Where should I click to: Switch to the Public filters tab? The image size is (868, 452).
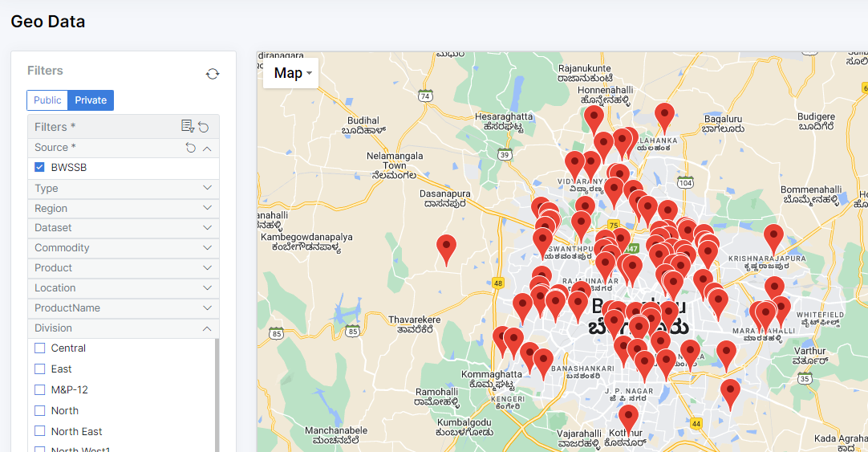pyautogui.click(x=47, y=100)
